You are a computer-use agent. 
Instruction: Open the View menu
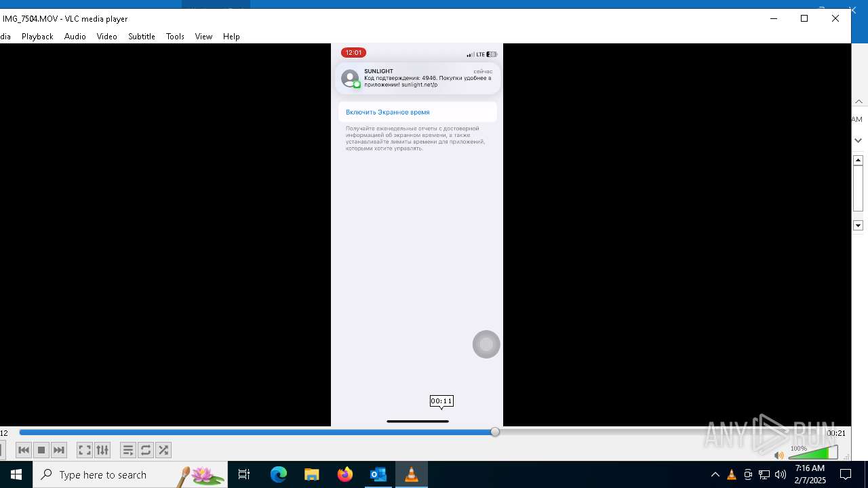(203, 37)
